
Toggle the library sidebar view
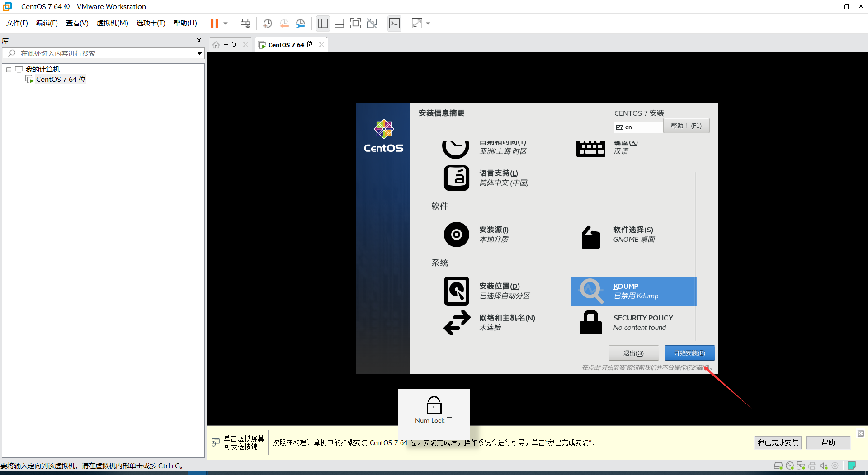coord(323,24)
